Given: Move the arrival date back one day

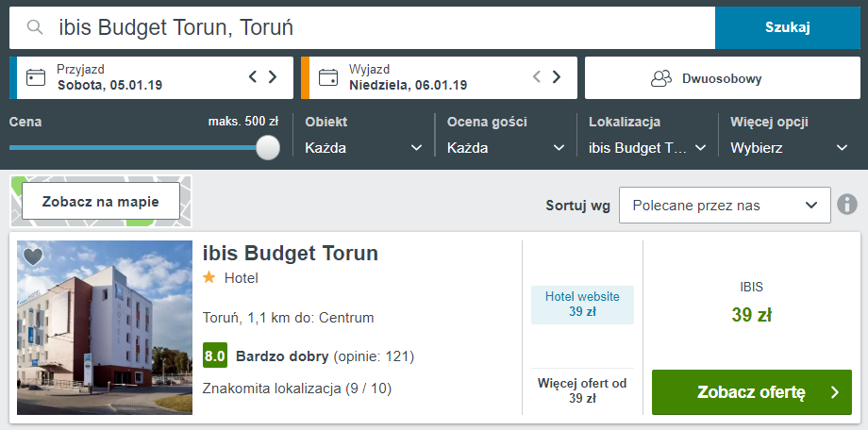Looking at the screenshot, I should pyautogui.click(x=253, y=77).
